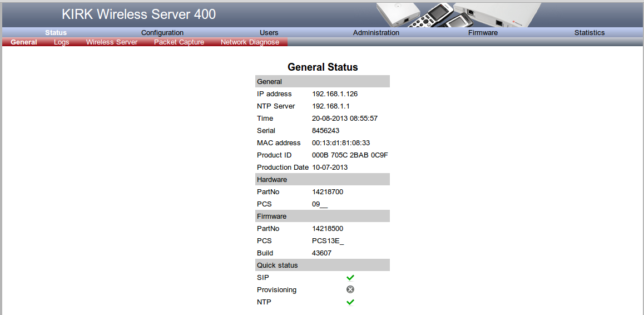Screen dimensions: 644x315
Task: Select the General submenu item
Action: click(x=24, y=42)
